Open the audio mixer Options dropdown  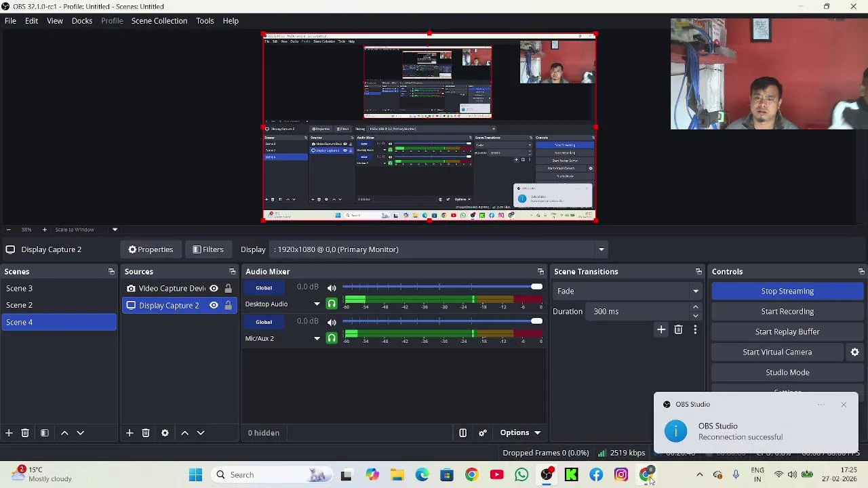(x=520, y=432)
